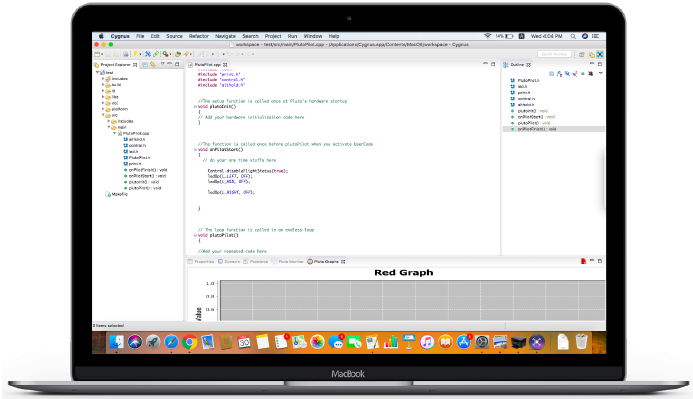This screenshot has height=399, width=693.
Task: Click the sort icon in Outline toolbar
Action: [560, 74]
